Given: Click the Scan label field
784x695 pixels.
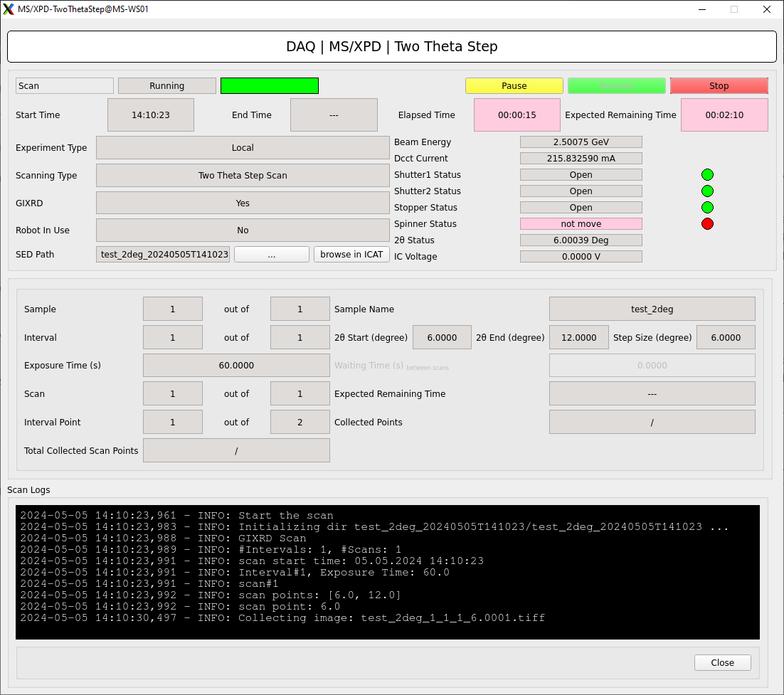Looking at the screenshot, I should (65, 85).
